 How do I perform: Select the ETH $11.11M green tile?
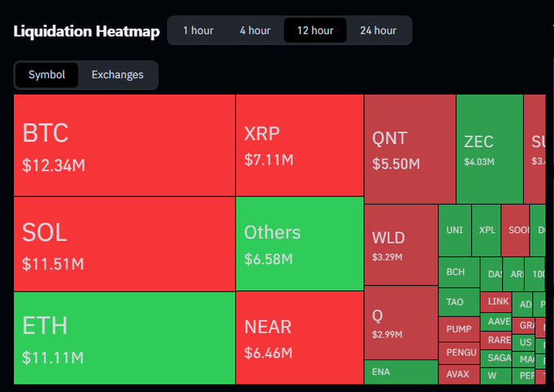pos(125,338)
